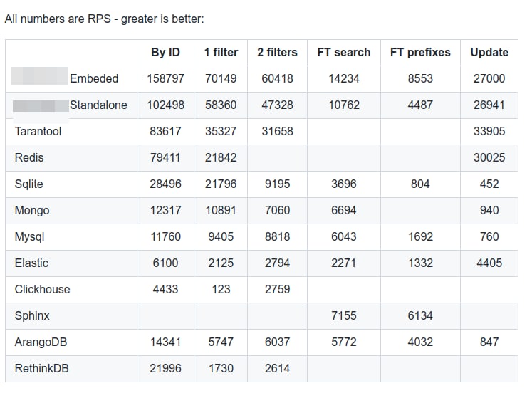The width and height of the screenshot is (532, 393).
Task: Click the Sqlite row label
Action: click(x=29, y=184)
